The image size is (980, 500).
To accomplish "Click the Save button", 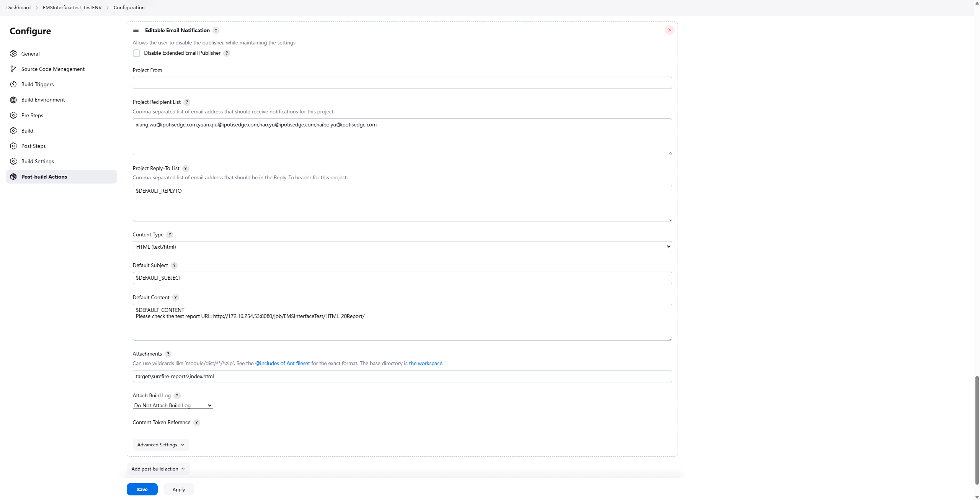I will tap(142, 490).
